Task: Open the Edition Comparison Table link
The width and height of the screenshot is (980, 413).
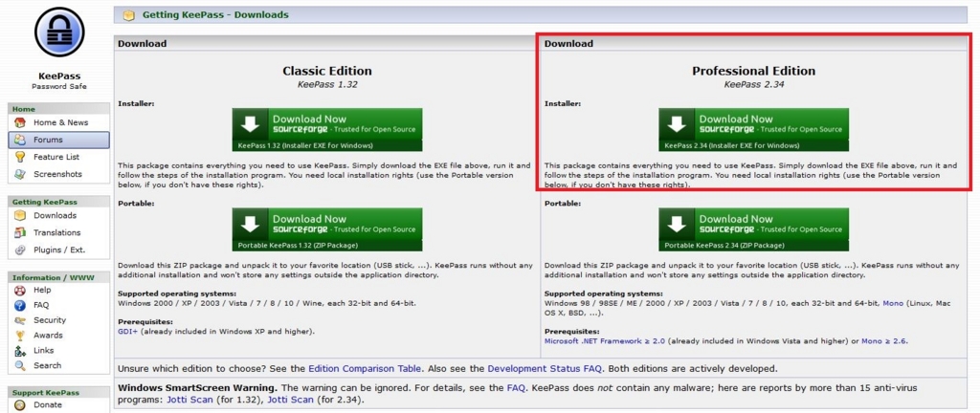Action: point(365,369)
